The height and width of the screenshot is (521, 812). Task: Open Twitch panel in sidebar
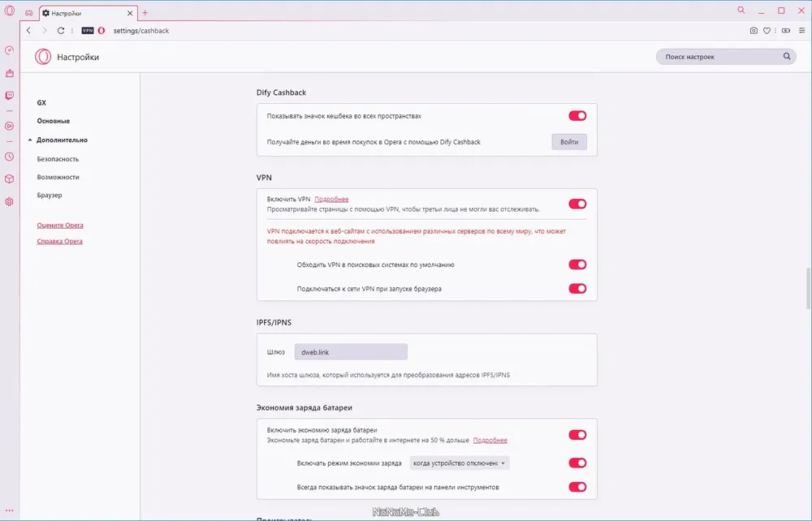(9, 96)
